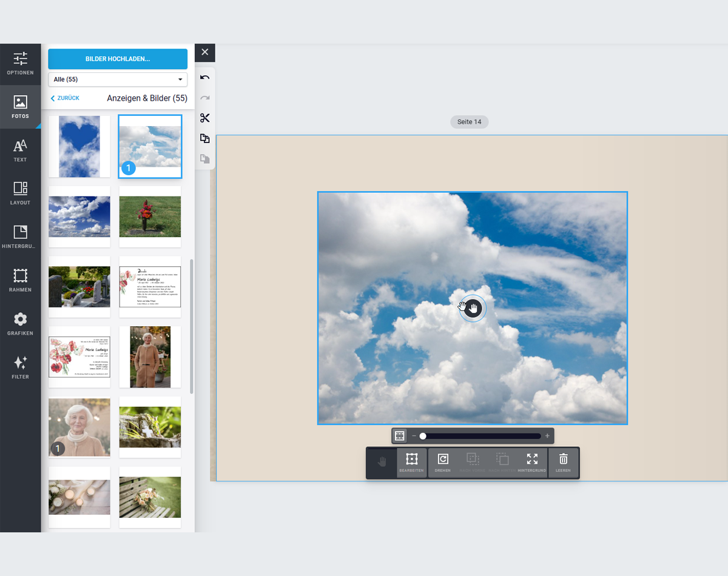Select the heart-shaped cloud thumbnail
Image resolution: width=728 pixels, height=576 pixels.
point(79,147)
